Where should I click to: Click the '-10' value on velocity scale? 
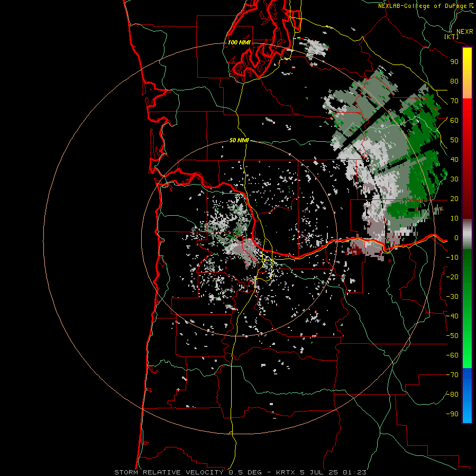click(x=452, y=258)
